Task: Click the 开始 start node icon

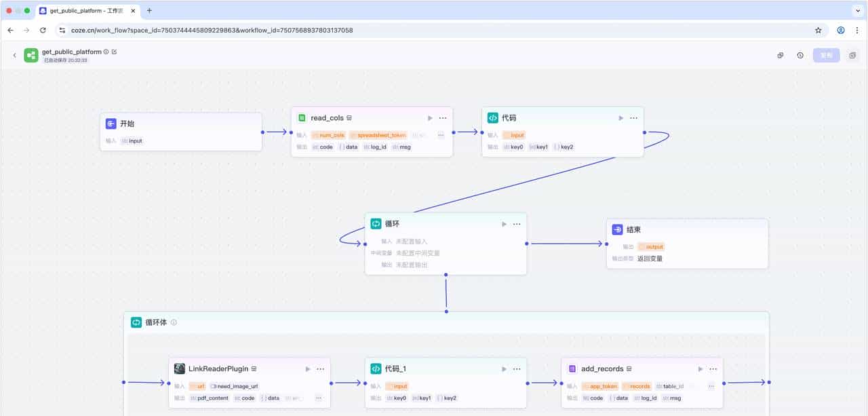Action: (x=111, y=124)
